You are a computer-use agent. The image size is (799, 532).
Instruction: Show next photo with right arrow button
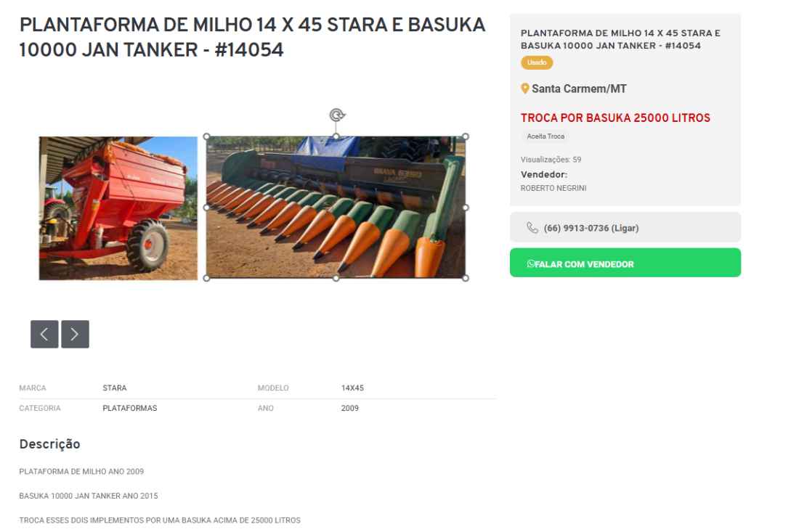tap(75, 335)
